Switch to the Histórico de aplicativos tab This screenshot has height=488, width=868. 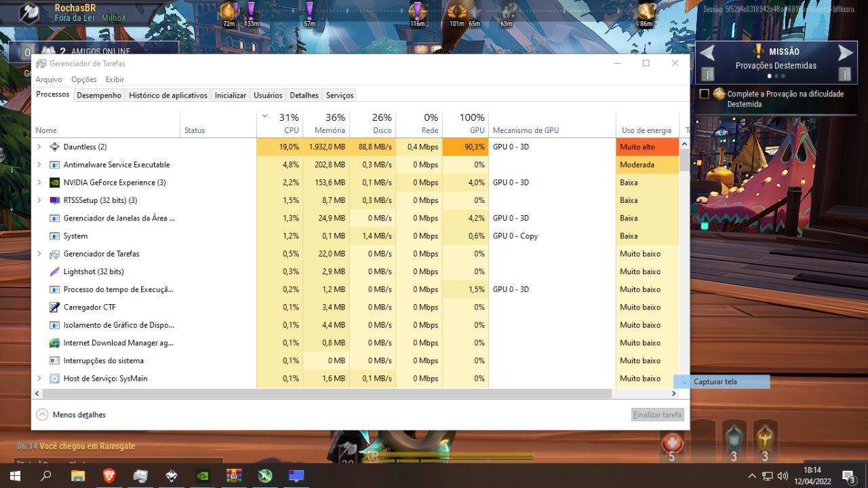point(168,95)
